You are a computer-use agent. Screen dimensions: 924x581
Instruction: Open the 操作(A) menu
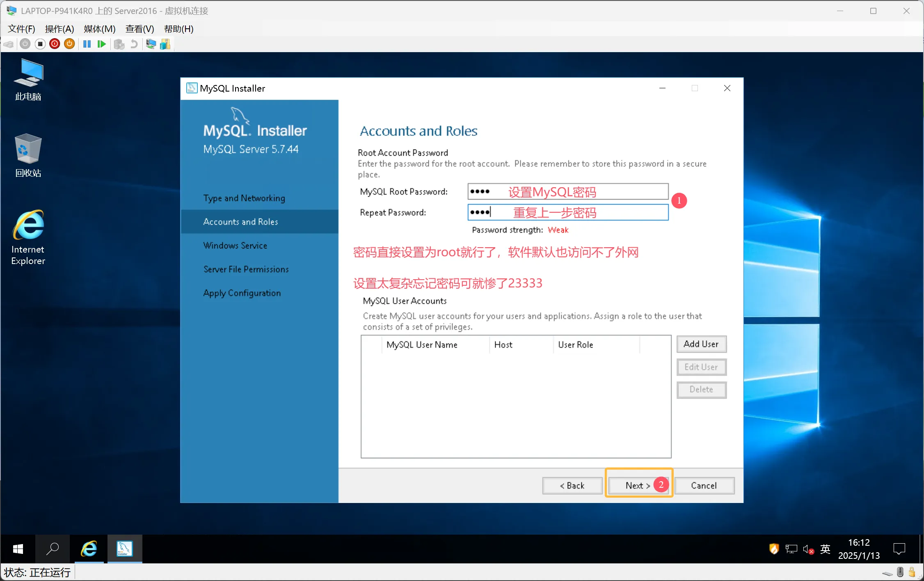pyautogui.click(x=59, y=29)
